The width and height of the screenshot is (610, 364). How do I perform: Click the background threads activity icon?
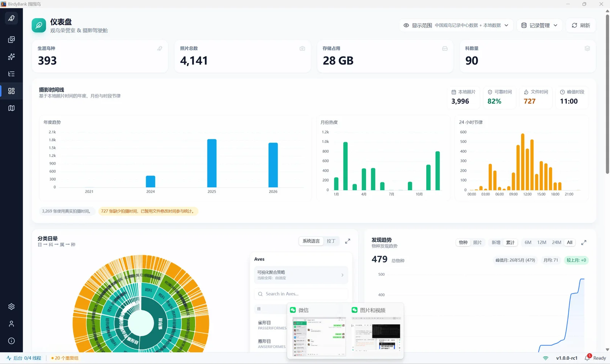(9, 358)
